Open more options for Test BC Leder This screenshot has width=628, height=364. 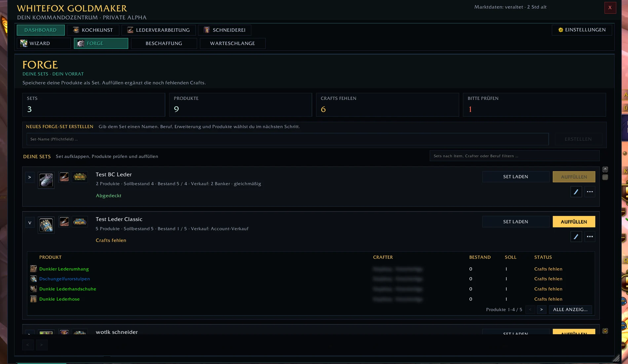tap(590, 192)
